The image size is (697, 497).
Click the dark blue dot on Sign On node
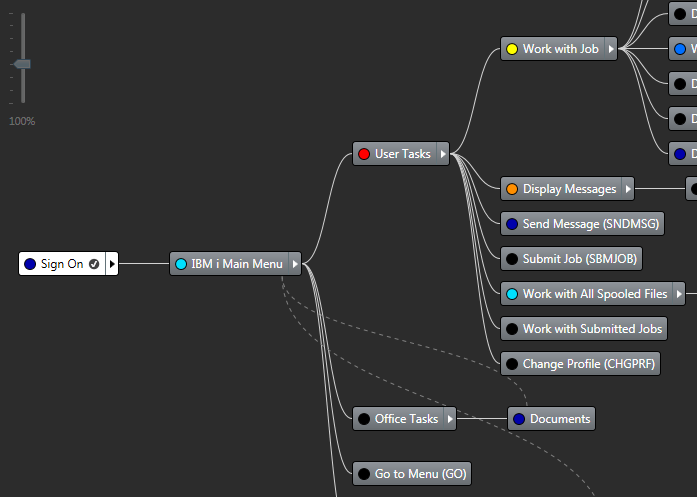pos(30,264)
